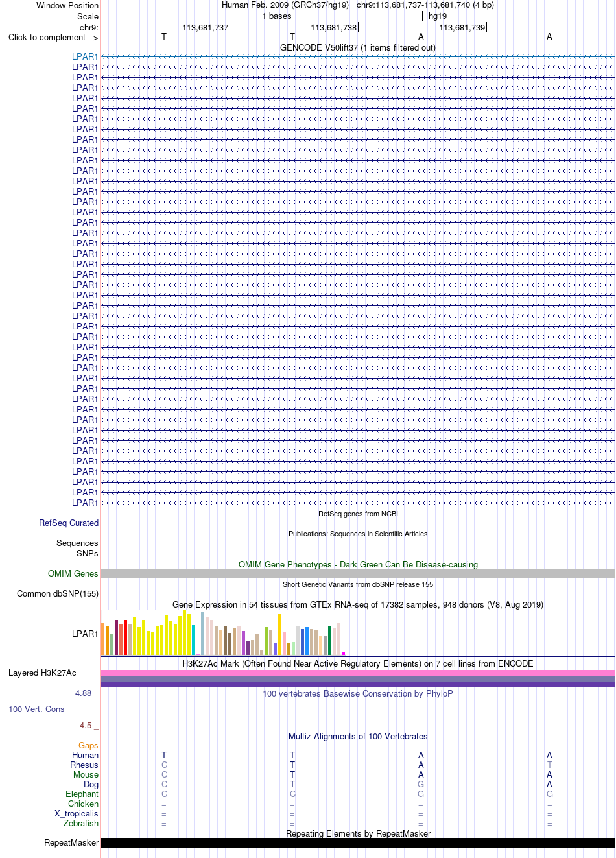The height and width of the screenshot is (858, 616).
Task: Click the pink H3K27Ac signal band
Action: 358,673
